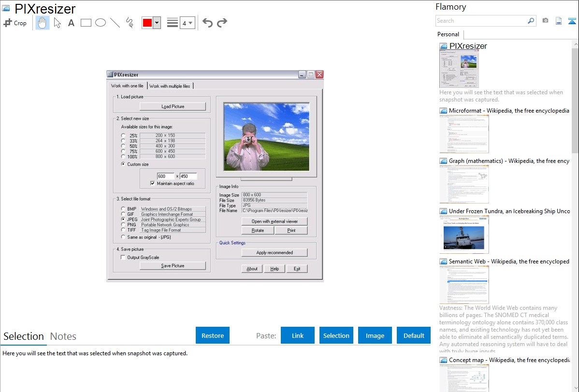The image size is (579, 392).
Task: Click the Load Picture button in PIXresizer
Action: [173, 106]
